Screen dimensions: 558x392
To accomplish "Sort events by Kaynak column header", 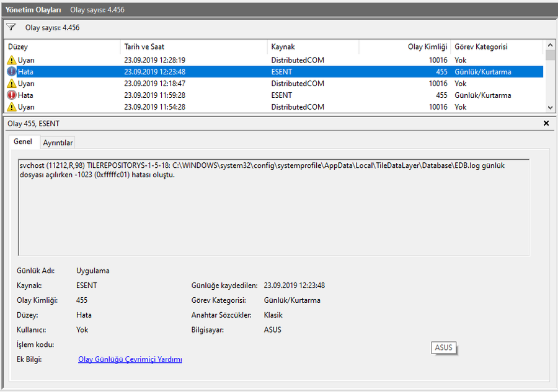I will click(x=313, y=46).
